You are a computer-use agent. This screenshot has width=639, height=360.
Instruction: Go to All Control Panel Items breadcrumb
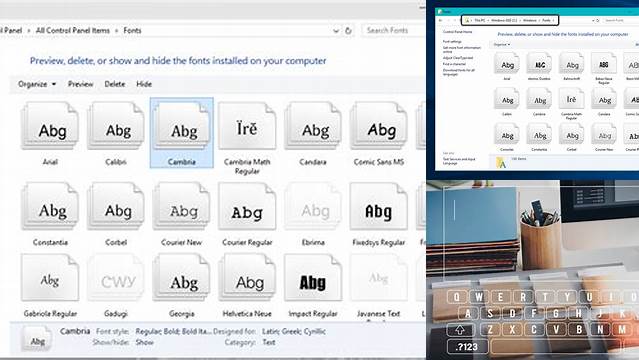tap(73, 31)
